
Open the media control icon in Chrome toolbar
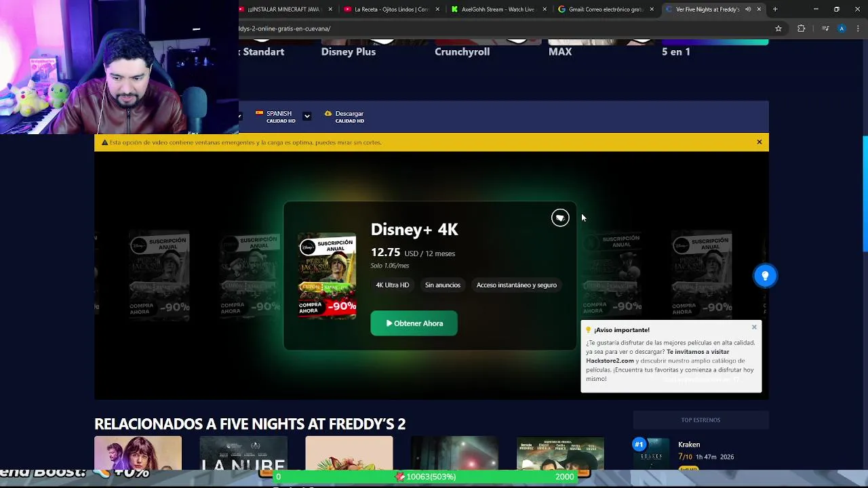click(825, 28)
